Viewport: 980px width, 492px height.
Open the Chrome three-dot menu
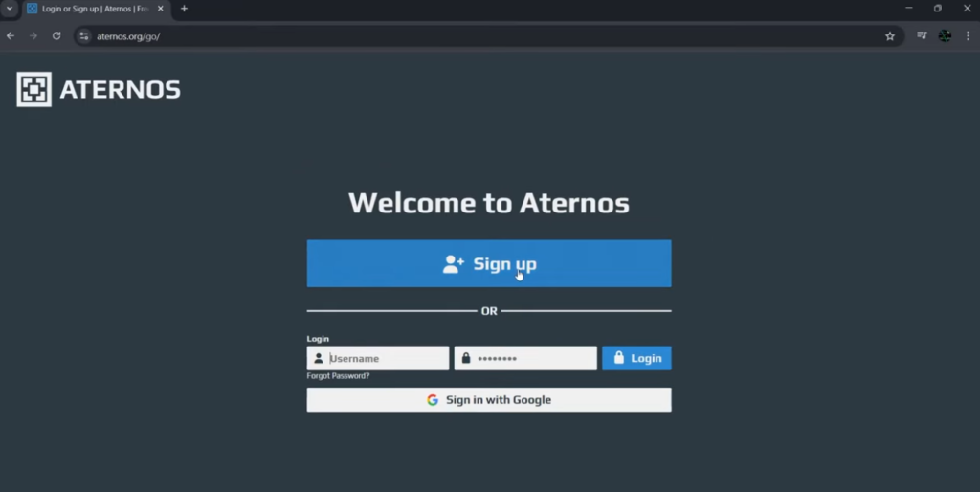tap(969, 36)
